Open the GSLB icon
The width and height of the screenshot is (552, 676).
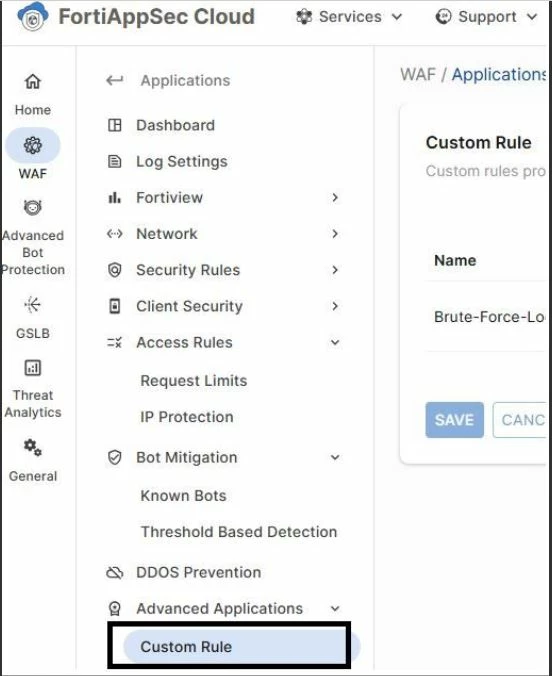click(x=33, y=305)
